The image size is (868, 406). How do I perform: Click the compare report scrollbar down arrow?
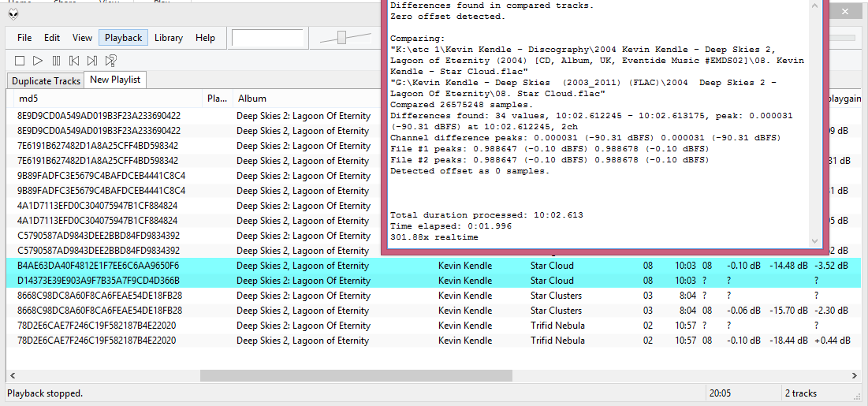click(814, 241)
